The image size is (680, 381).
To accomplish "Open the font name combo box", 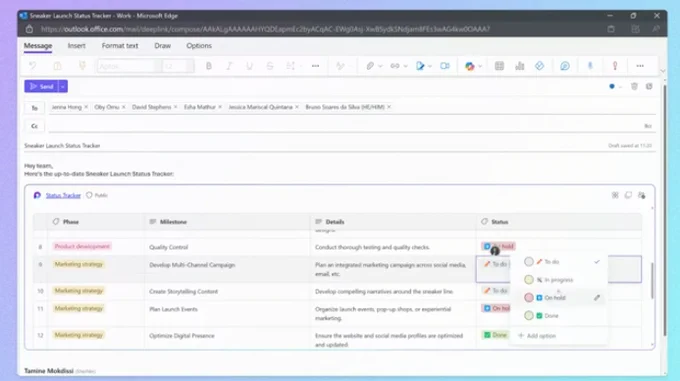I will tap(128, 66).
